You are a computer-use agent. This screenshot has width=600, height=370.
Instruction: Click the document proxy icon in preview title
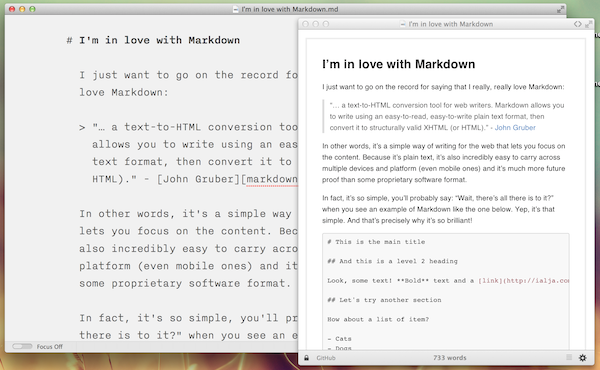[403, 24]
